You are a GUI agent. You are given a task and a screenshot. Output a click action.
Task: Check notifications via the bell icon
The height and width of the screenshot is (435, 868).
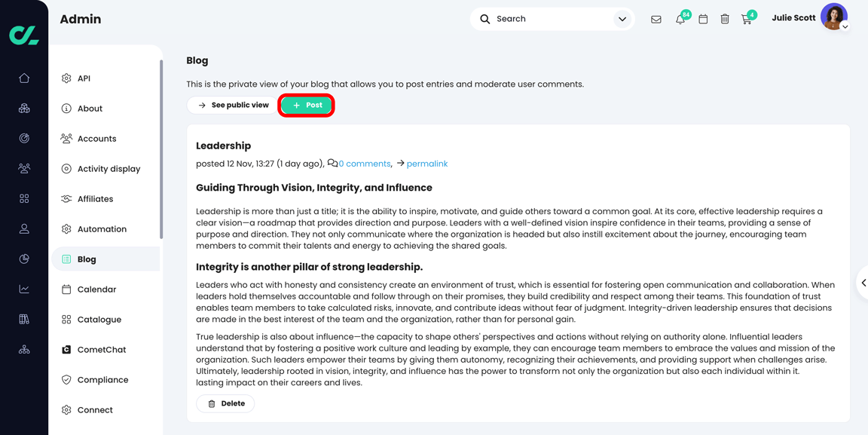click(x=680, y=18)
